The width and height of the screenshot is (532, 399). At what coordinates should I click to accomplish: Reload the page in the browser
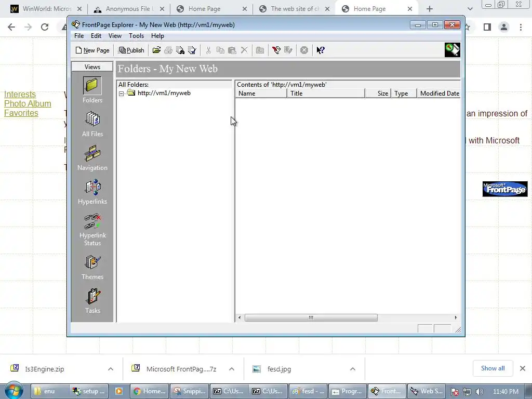(x=45, y=27)
